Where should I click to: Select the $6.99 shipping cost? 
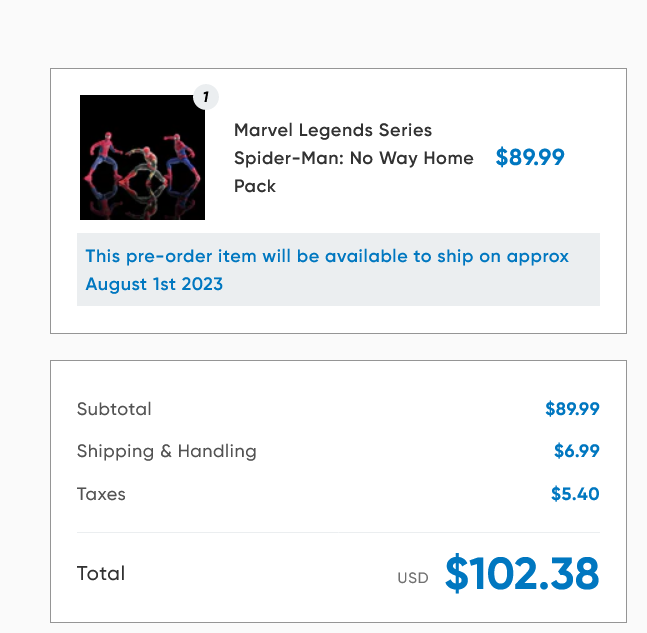point(577,451)
